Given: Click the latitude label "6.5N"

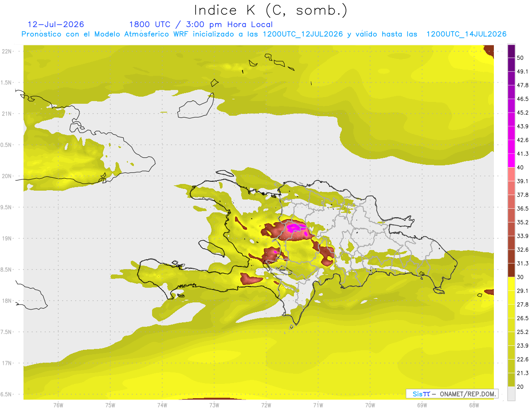Looking at the screenshot, I should pyautogui.click(x=7, y=395).
